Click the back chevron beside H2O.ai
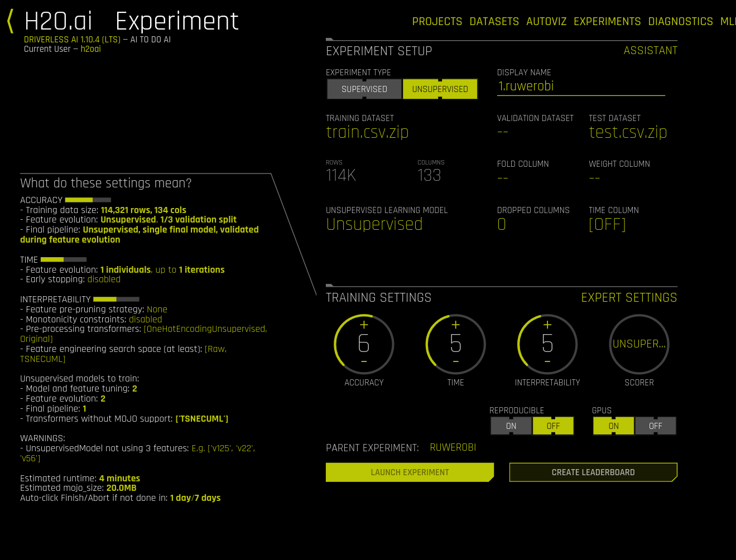This screenshot has height=560, width=736. [x=10, y=21]
